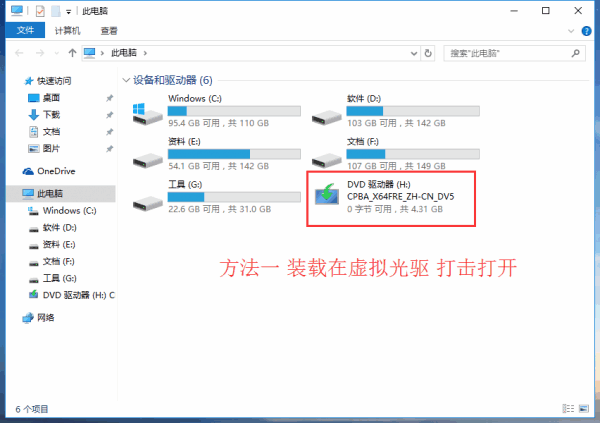Image resolution: width=600 pixels, height=423 pixels.
Task: Click the refresh icon beside address bar
Action: 428,53
